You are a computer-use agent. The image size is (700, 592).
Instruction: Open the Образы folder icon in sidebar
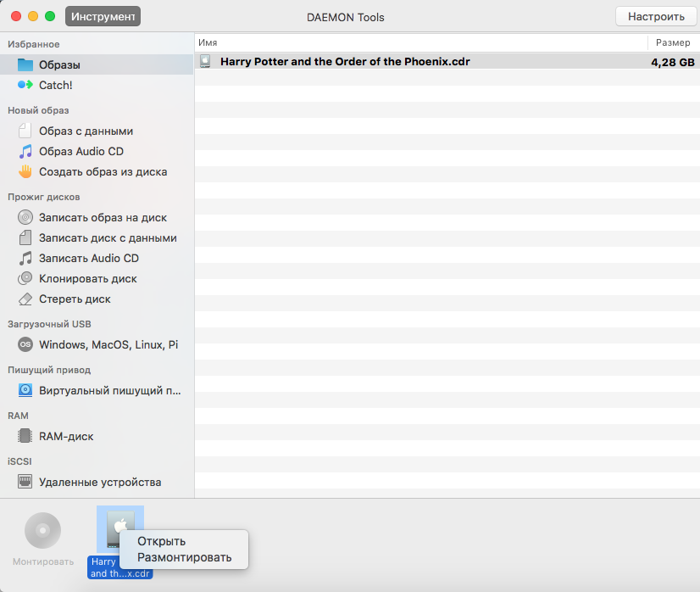(x=25, y=64)
